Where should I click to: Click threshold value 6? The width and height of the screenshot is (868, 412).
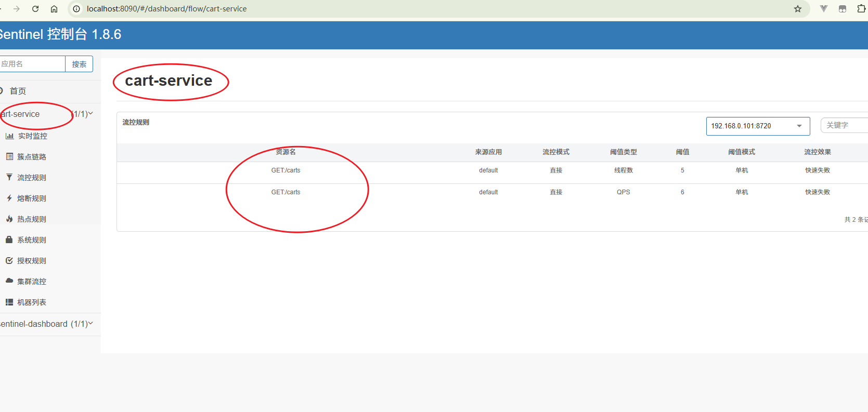coord(682,192)
